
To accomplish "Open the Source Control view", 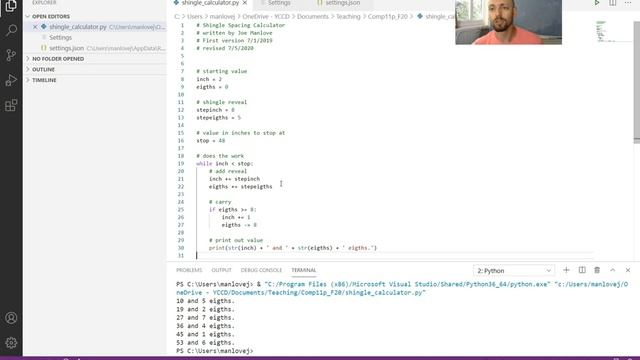I will (11, 55).
